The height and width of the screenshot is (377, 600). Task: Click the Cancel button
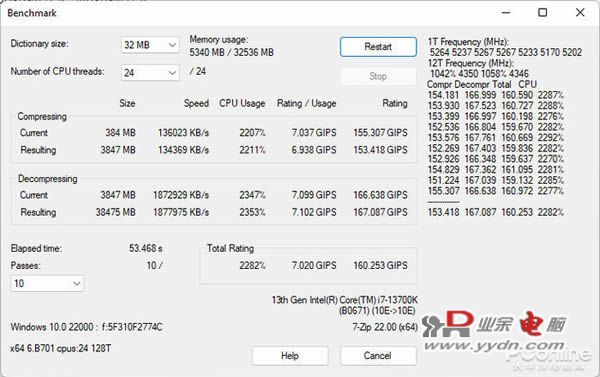pos(378,356)
